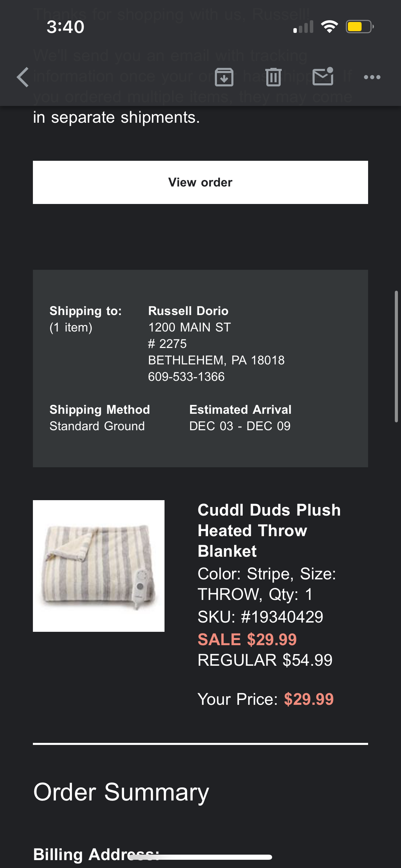Mark email as unread using envelope icon

[323, 76]
